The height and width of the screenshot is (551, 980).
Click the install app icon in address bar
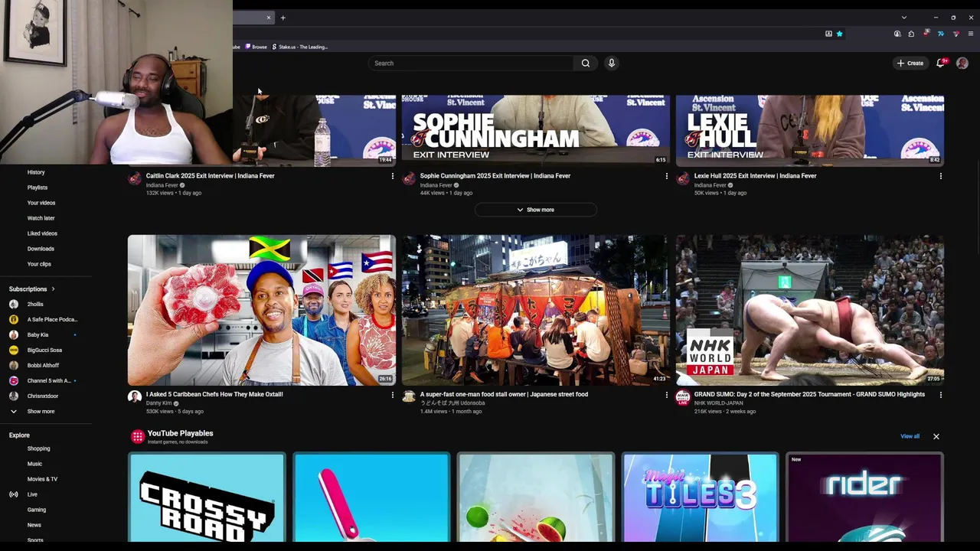(828, 34)
